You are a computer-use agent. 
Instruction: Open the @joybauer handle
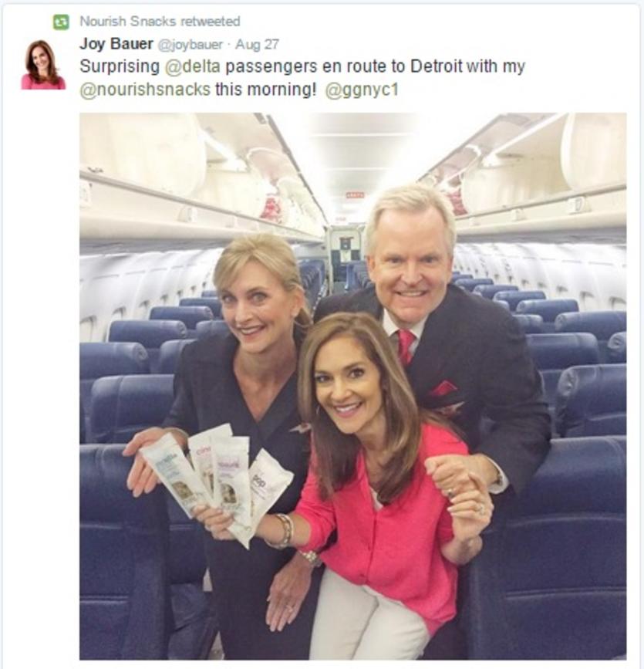tap(191, 45)
